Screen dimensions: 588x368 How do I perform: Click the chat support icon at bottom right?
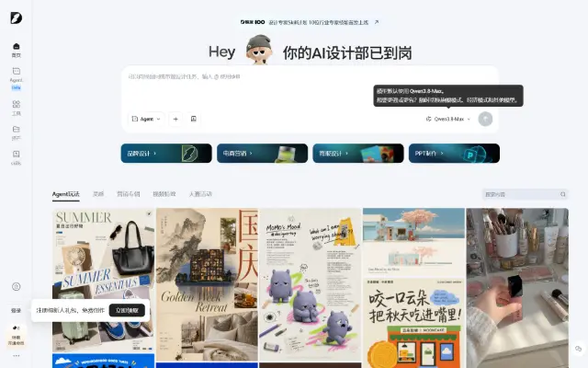(x=578, y=348)
